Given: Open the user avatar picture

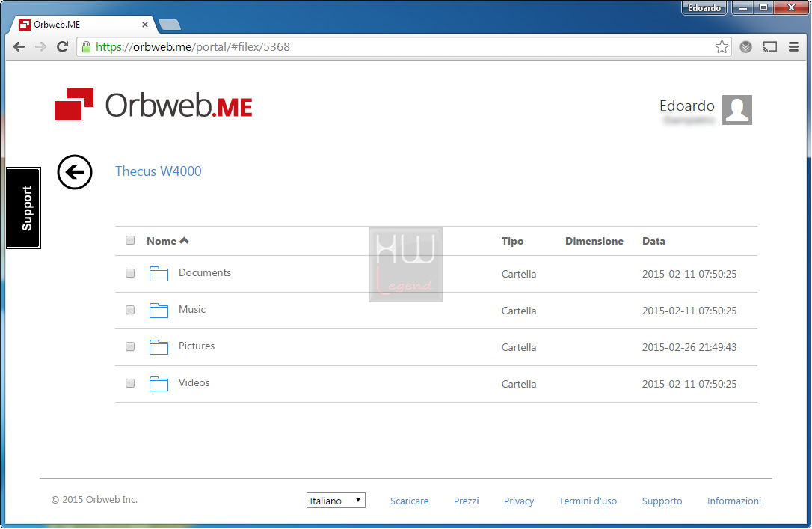Looking at the screenshot, I should point(737,110).
